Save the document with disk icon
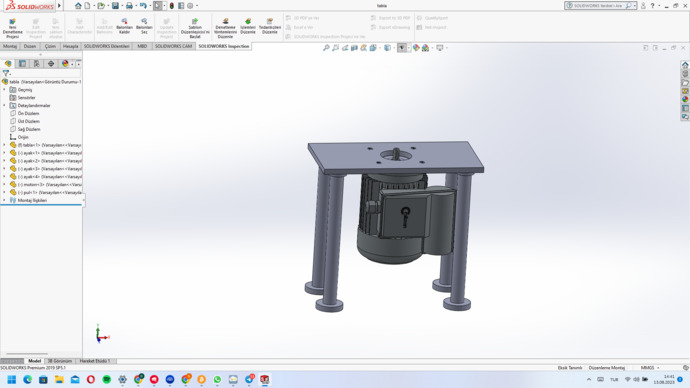The width and height of the screenshot is (690, 388). coord(115,6)
